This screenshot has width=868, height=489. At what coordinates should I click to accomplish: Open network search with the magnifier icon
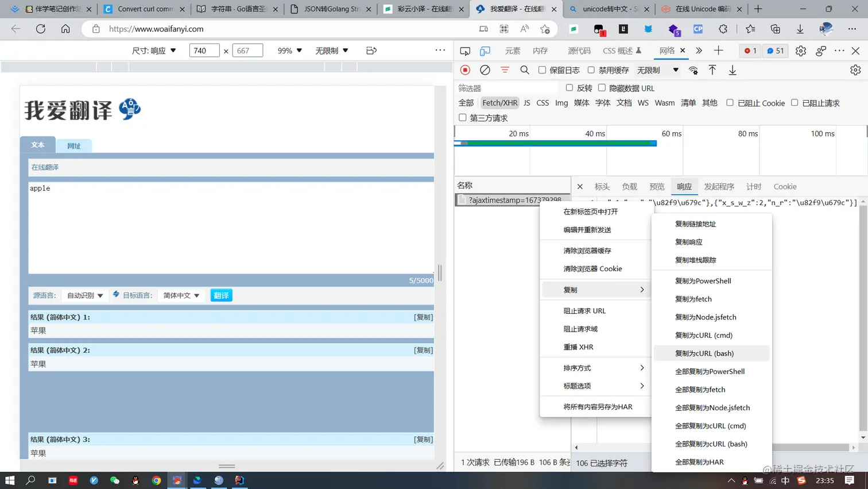tap(525, 70)
